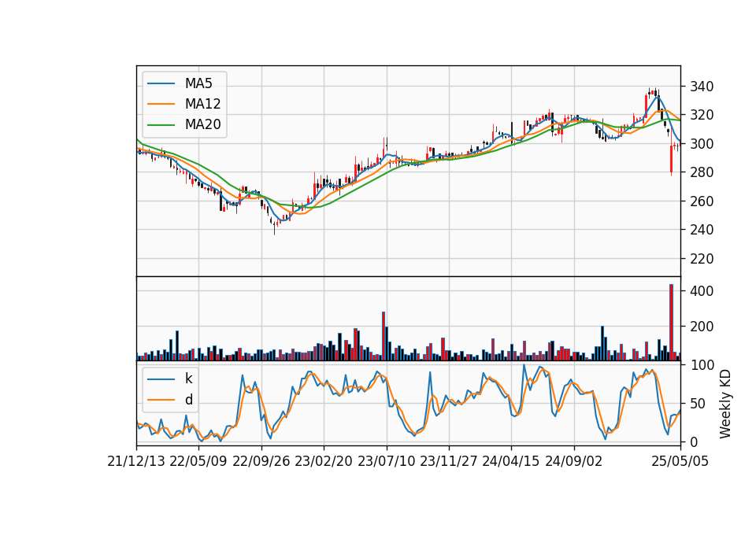Click the 22/09/26 date label
Viewport: 756px width, 543px height.
tap(261, 461)
